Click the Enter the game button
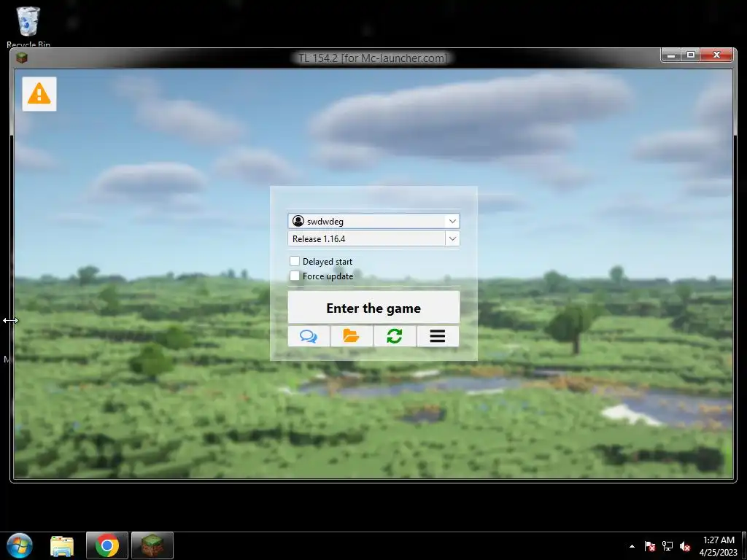The image size is (747, 560). (373, 308)
